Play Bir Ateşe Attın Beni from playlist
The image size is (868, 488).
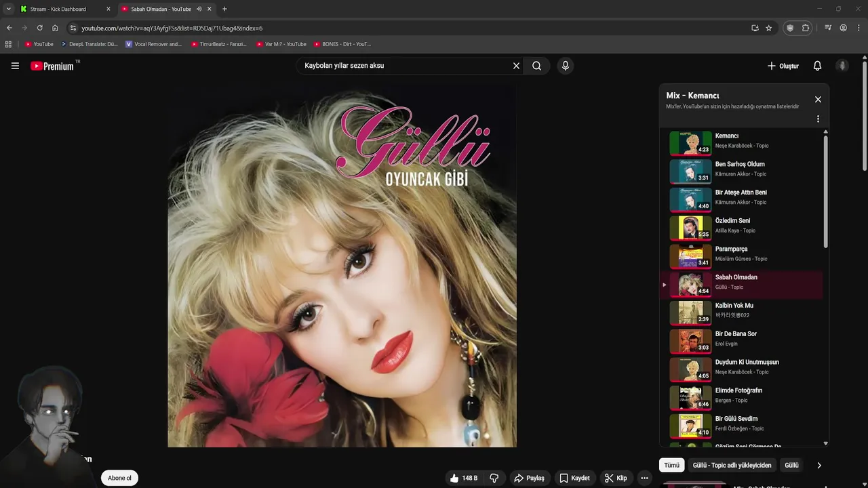741,200
